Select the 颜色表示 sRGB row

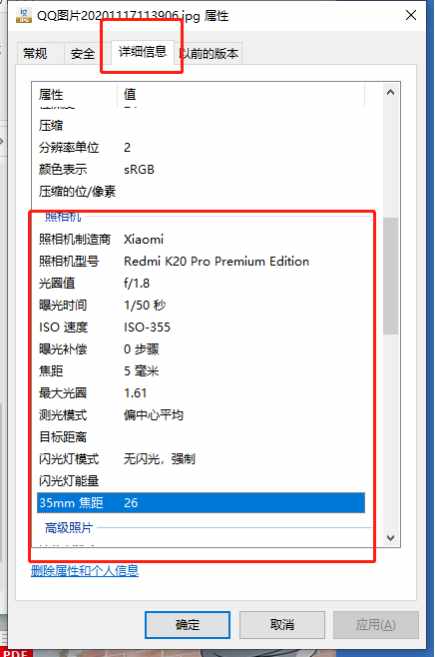201,170
